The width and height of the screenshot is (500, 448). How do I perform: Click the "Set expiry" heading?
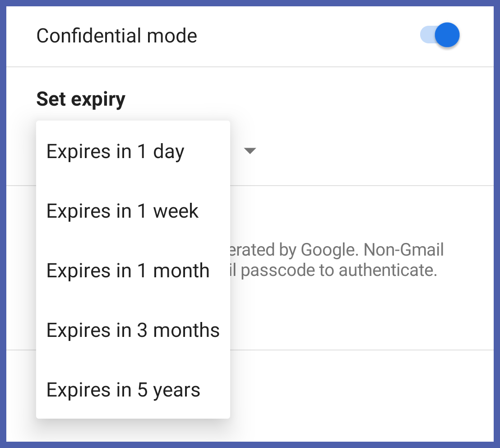[81, 99]
